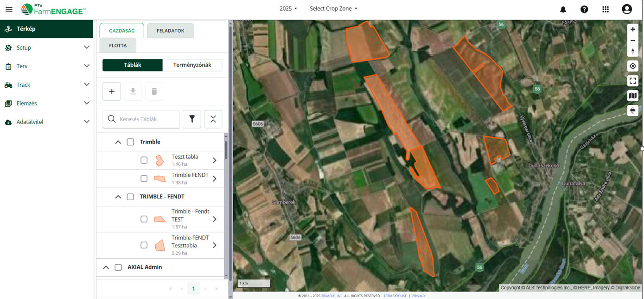Collapse all groups with the collapse icon
This screenshot has width=644, height=299.
[213, 119]
